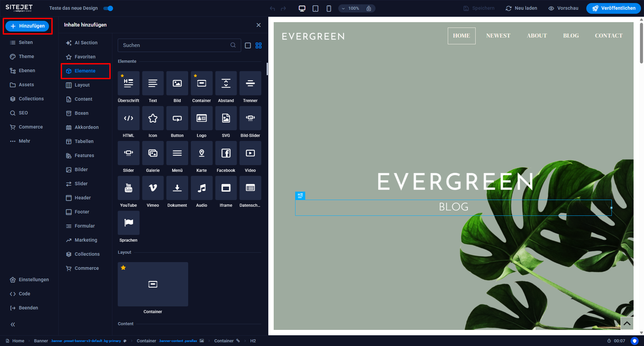The height and width of the screenshot is (346, 644).
Task: Add the Logo element
Action: 202,118
